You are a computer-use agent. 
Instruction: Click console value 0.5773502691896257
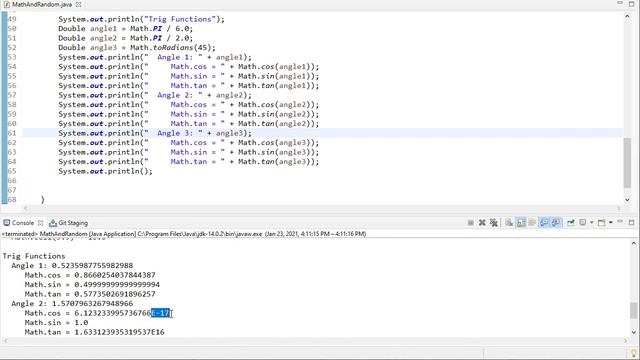coord(115,294)
